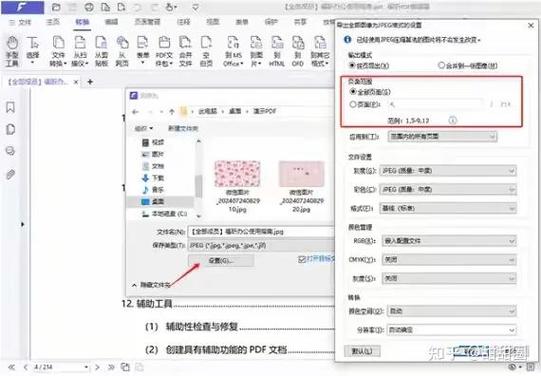This screenshot has width=541, height=376.
Task: Switch to the Page Management (页面管理) tab
Action: (x=147, y=22)
